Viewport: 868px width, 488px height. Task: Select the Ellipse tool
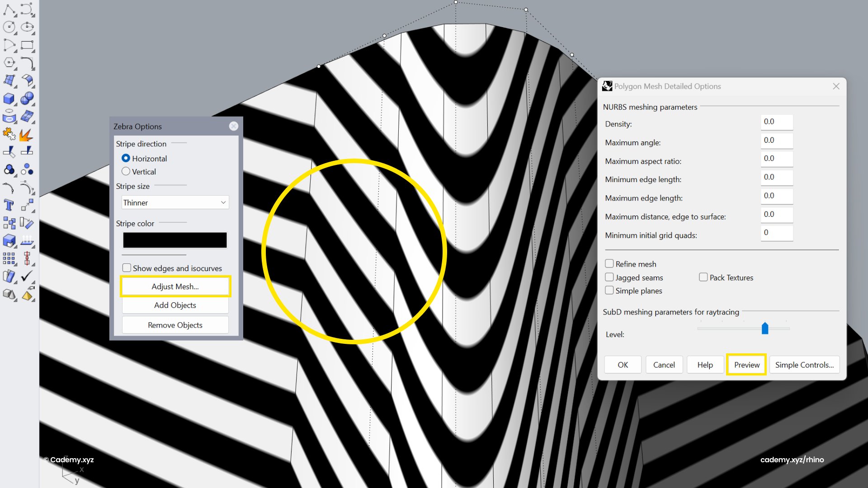click(27, 27)
